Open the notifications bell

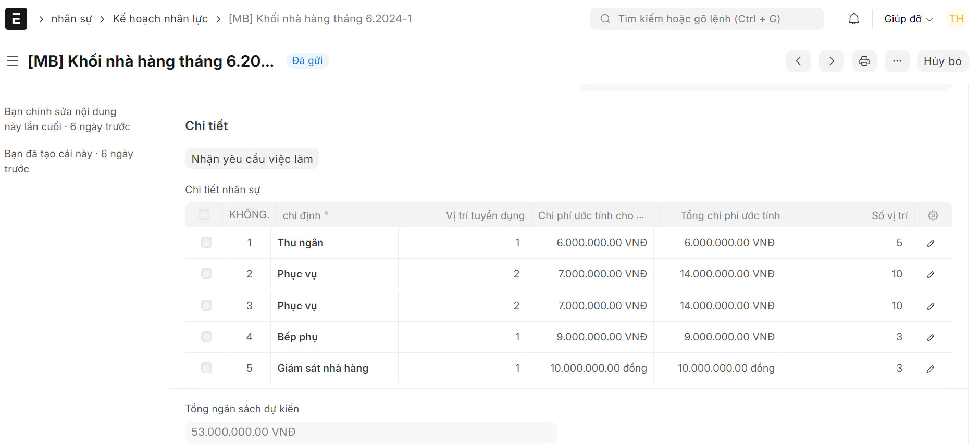tap(853, 19)
